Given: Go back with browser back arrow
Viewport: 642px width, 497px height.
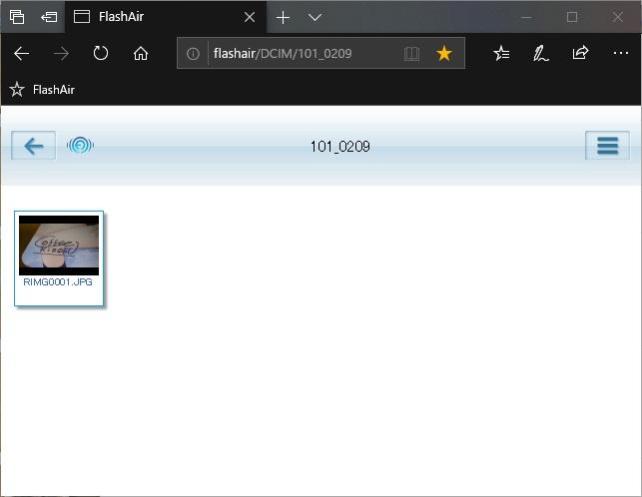Looking at the screenshot, I should coord(21,53).
